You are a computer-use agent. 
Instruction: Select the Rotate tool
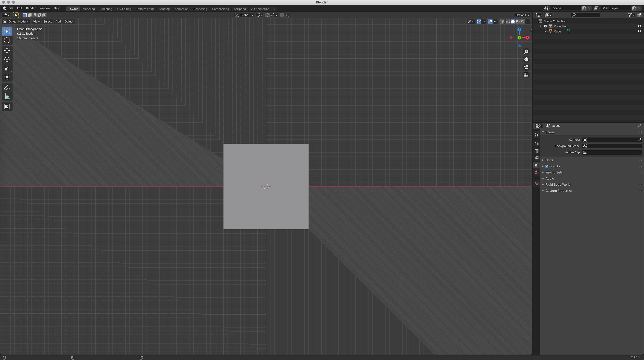point(7,59)
